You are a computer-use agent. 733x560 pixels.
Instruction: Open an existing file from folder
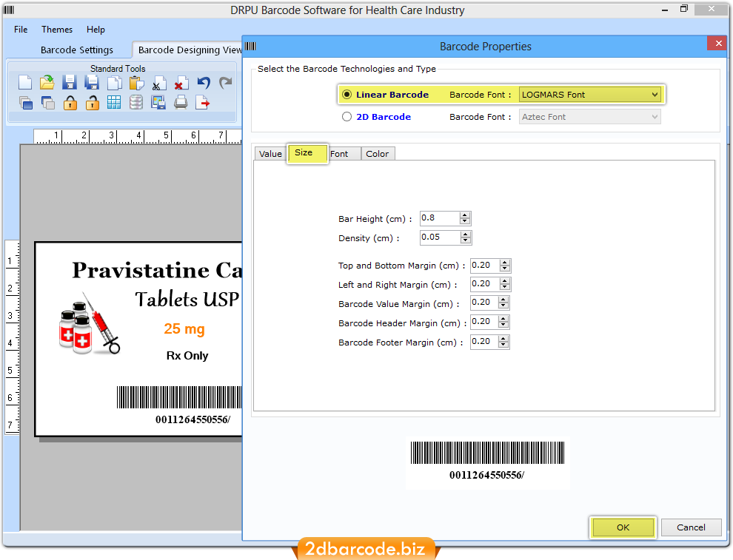47,83
